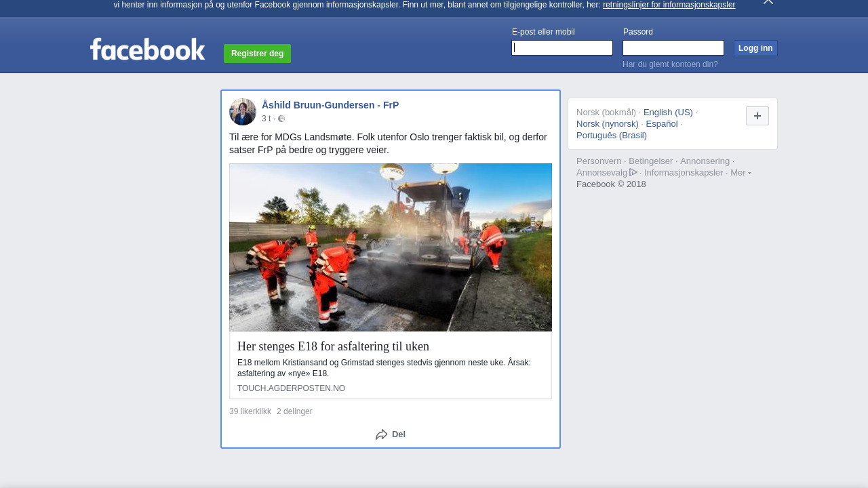Open the Betingelser footer link
Image resolution: width=868 pixels, height=488 pixels.
[650, 161]
